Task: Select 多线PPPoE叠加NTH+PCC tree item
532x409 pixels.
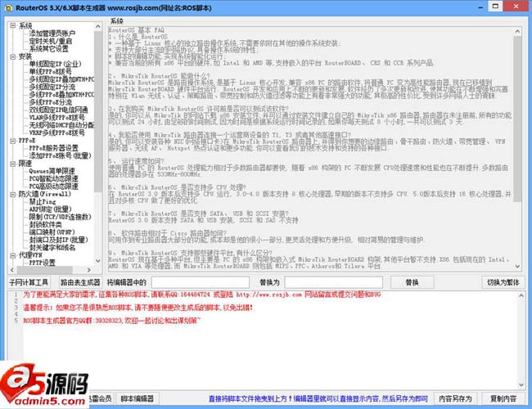Action: (x=61, y=94)
